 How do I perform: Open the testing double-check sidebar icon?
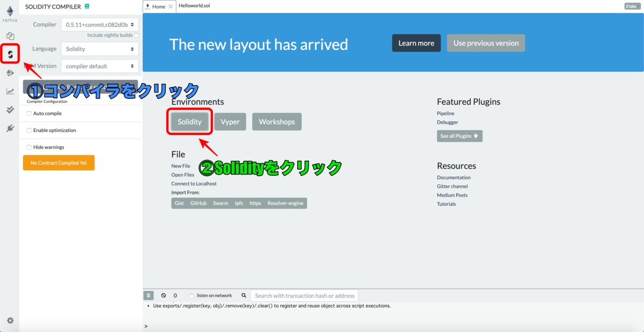point(10,110)
